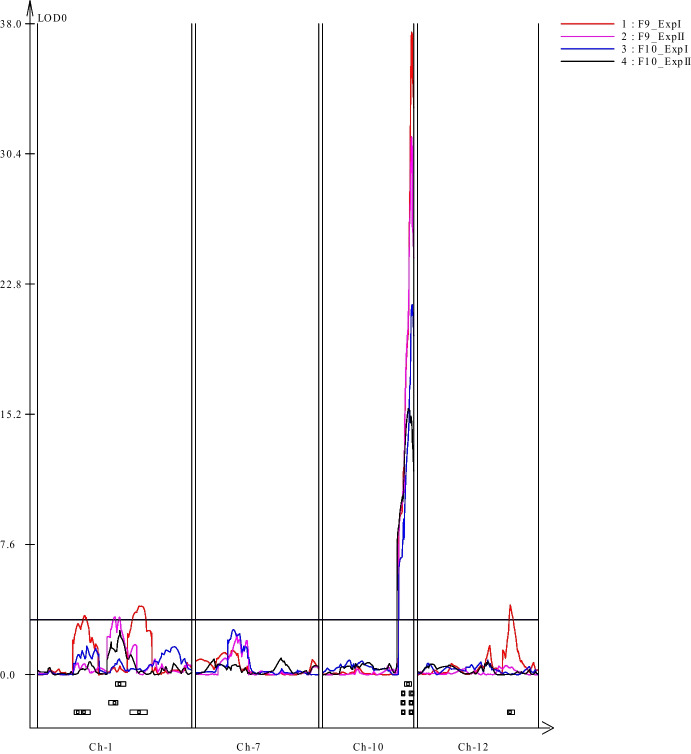Click the '1 : F9_ExpI' legend label
Image resolution: width=691 pixels, height=754 pixels.
[x=651, y=24]
